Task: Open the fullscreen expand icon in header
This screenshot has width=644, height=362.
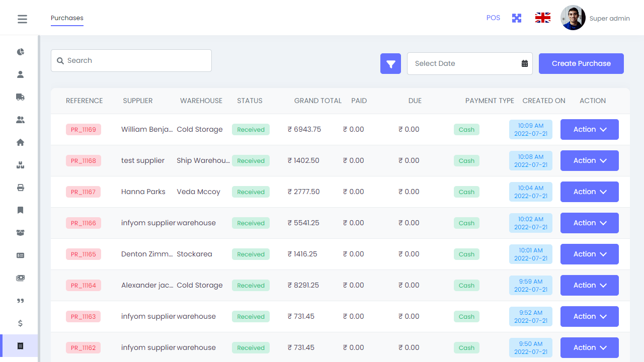Action: (x=516, y=18)
